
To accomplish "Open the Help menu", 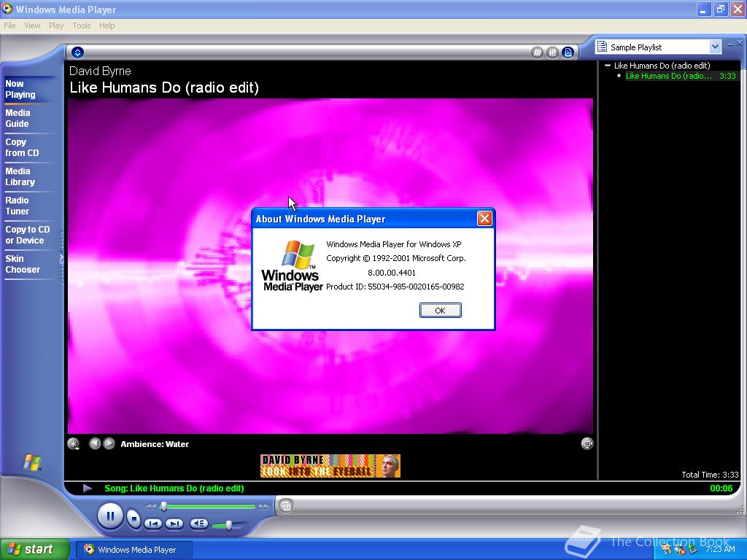I will [x=107, y=26].
